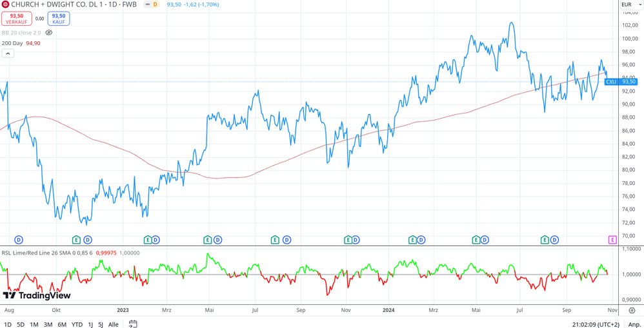Click the TradingView logo
Image resolution: width=644 pixels, height=328 pixels.
[37, 296]
